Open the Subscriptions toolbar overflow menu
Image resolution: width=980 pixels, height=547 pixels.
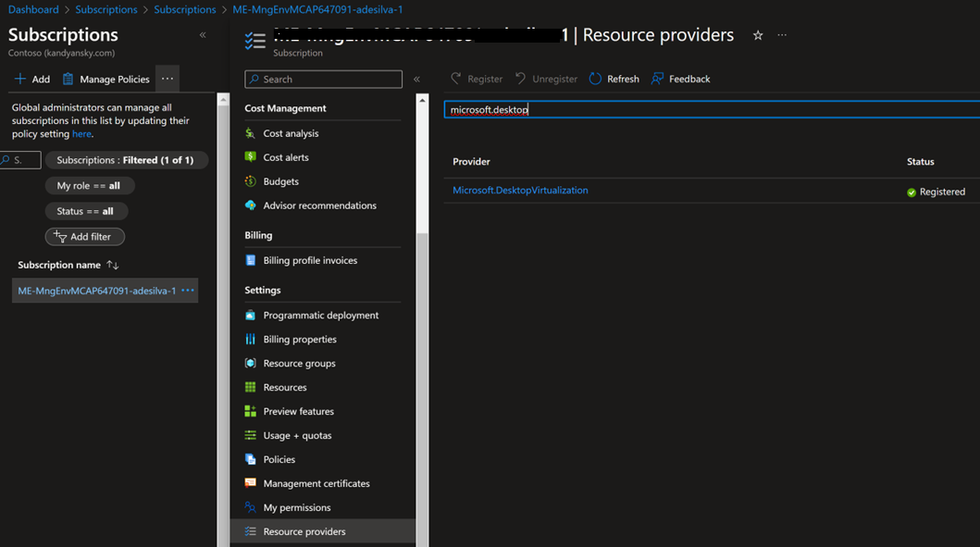[x=167, y=79]
